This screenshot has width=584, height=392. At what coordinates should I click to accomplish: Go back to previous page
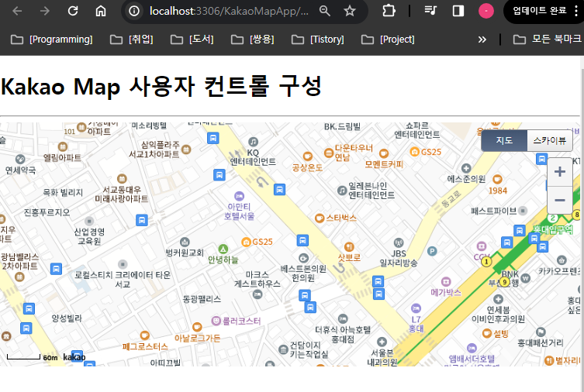click(x=17, y=11)
